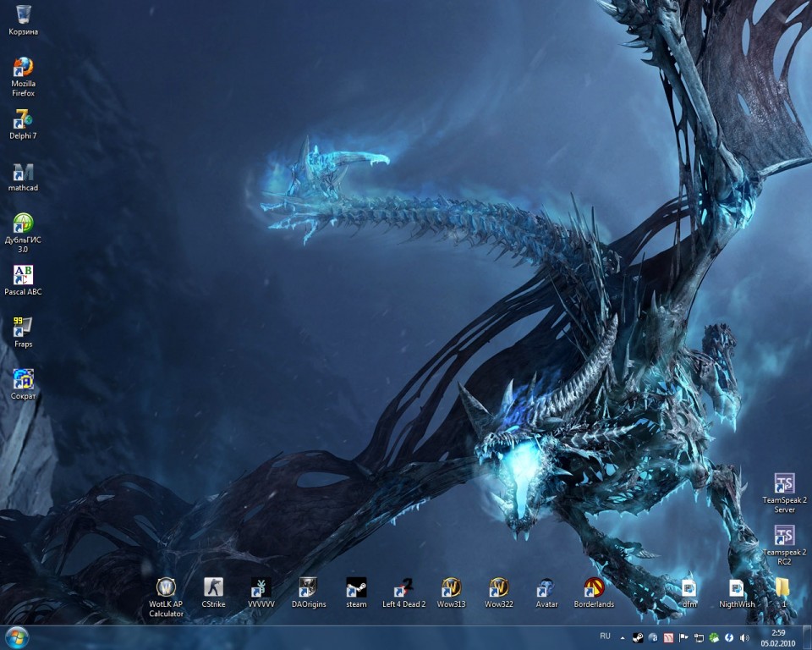Select the Сократ desktop shortcut
The height and width of the screenshot is (650, 812).
coord(24,384)
